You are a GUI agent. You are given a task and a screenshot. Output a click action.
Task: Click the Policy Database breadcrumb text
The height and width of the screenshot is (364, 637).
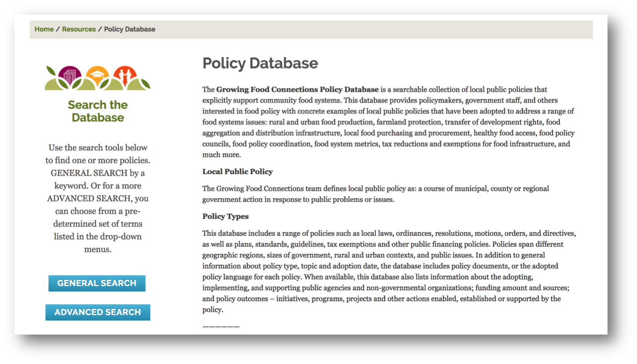[130, 29]
